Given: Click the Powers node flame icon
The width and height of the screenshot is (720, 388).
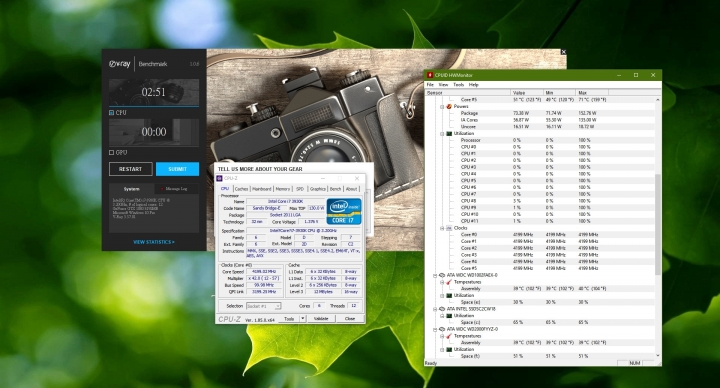Looking at the screenshot, I should tap(449, 106).
